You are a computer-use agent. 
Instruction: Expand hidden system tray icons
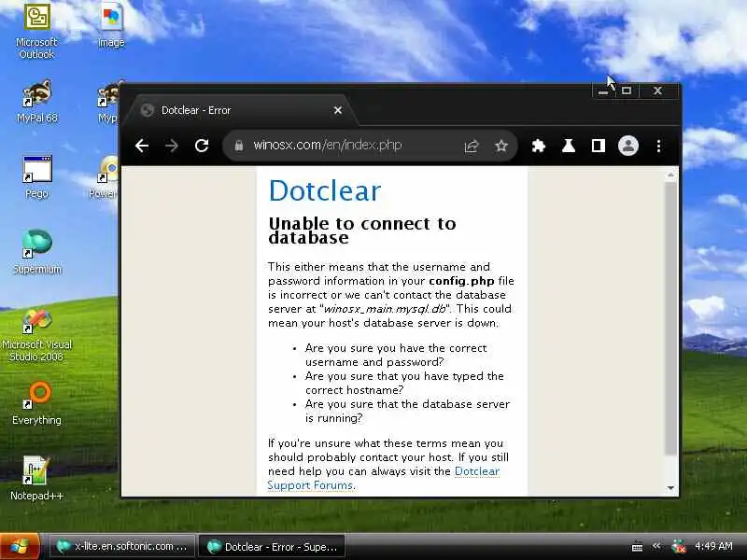(656, 546)
